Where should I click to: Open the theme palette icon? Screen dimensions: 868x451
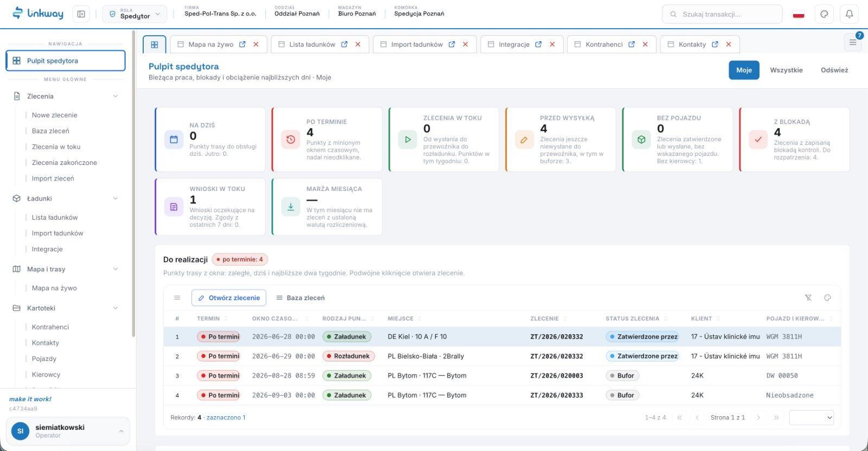coord(824,14)
